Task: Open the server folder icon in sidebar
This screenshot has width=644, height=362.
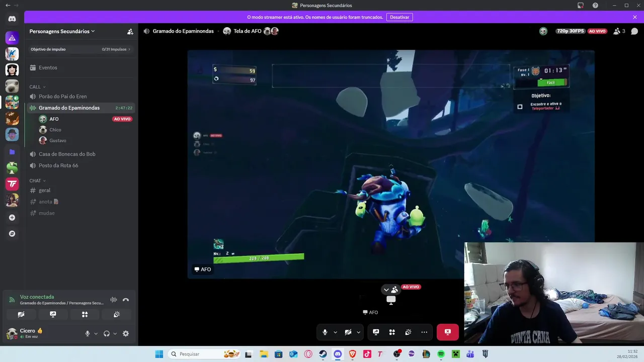Action: tap(12, 152)
